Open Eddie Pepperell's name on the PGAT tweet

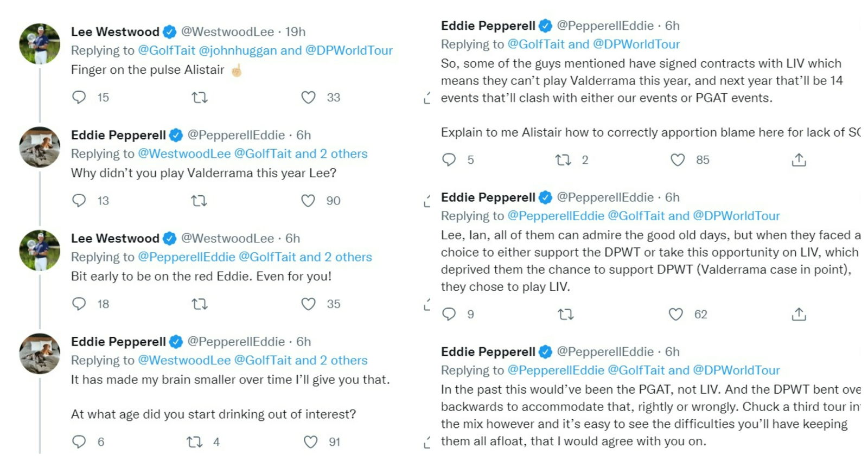click(x=488, y=352)
